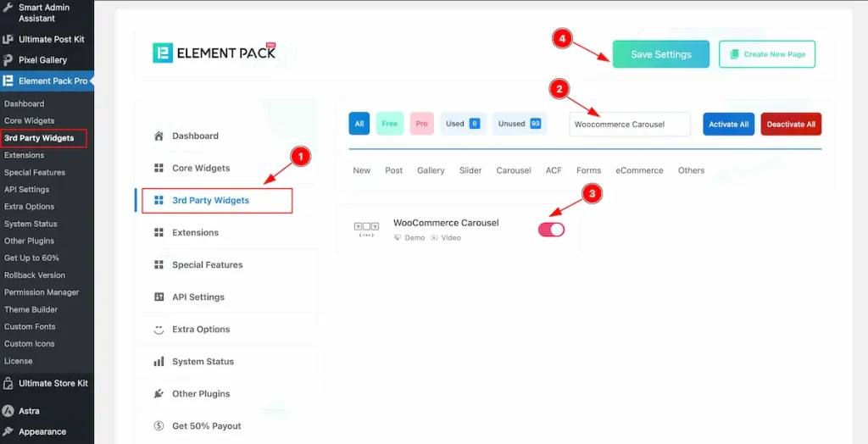Image resolution: width=868 pixels, height=444 pixels.
Task: Open the Demo link for WooCommerce Carousel
Action: [409, 237]
